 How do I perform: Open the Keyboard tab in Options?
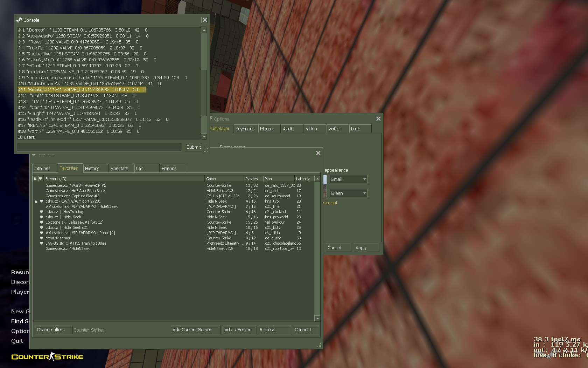coord(245,129)
